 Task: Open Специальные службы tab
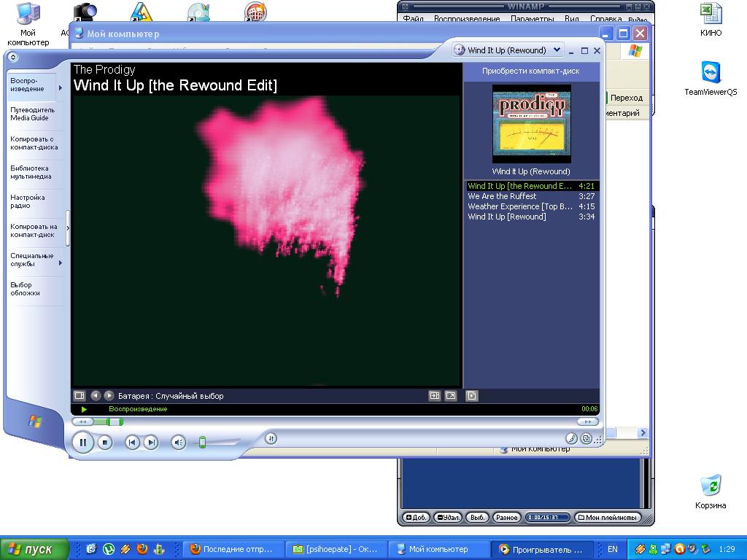point(32,260)
